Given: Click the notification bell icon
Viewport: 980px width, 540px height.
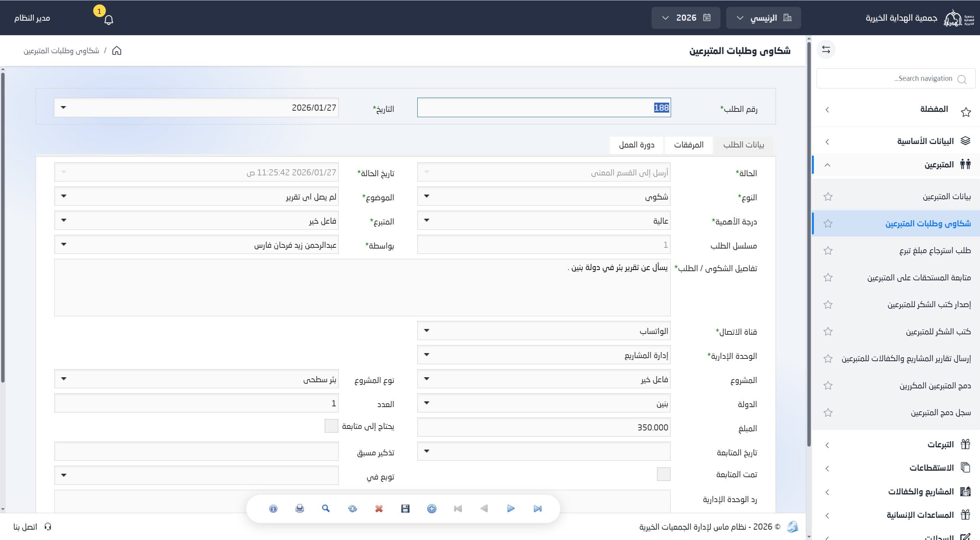Looking at the screenshot, I should (x=109, y=20).
